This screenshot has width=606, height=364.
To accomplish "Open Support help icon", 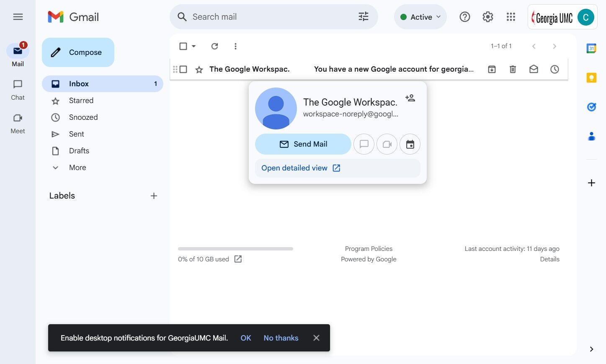I will pyautogui.click(x=465, y=17).
